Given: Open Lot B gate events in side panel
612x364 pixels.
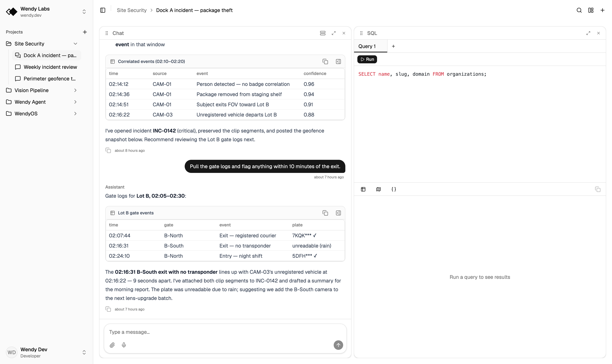Looking at the screenshot, I should click(338, 213).
